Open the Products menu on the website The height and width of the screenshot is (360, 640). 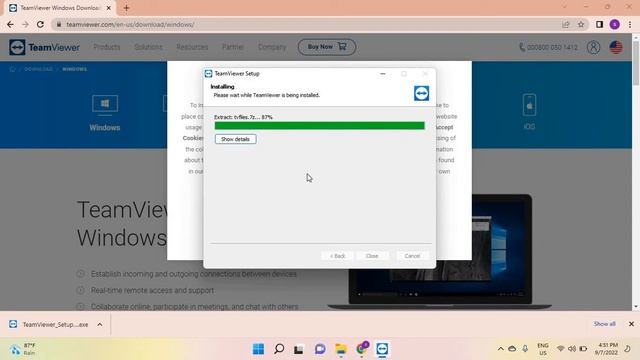107,47
